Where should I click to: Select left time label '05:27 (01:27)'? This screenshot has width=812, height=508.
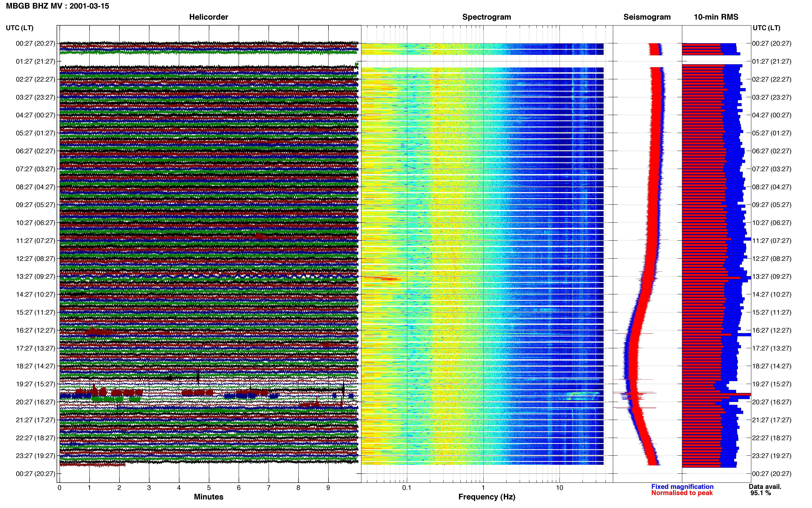[x=35, y=133]
